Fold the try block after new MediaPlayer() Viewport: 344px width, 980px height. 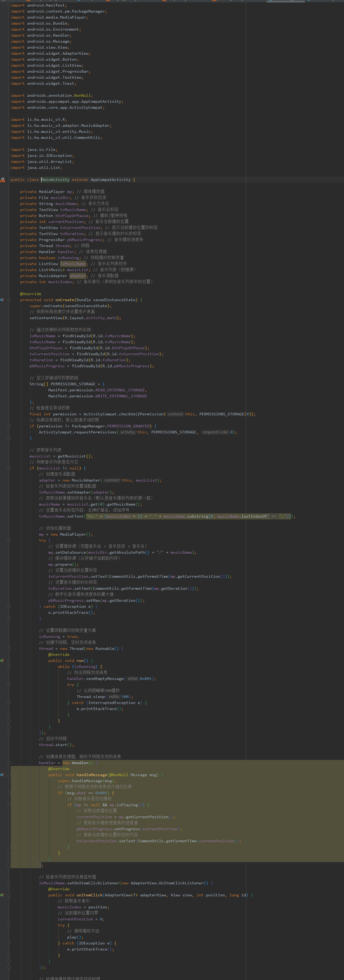pyautogui.click(x=9, y=540)
